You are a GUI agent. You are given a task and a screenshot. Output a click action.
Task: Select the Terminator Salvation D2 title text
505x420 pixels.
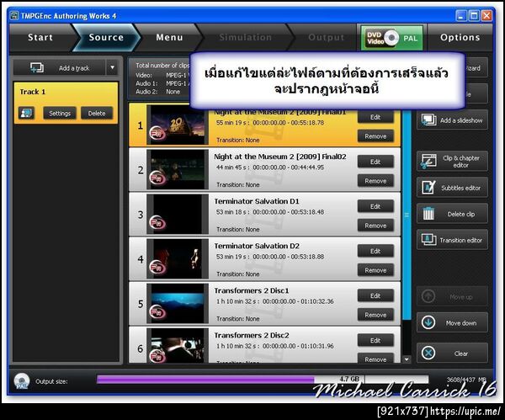[x=257, y=246]
